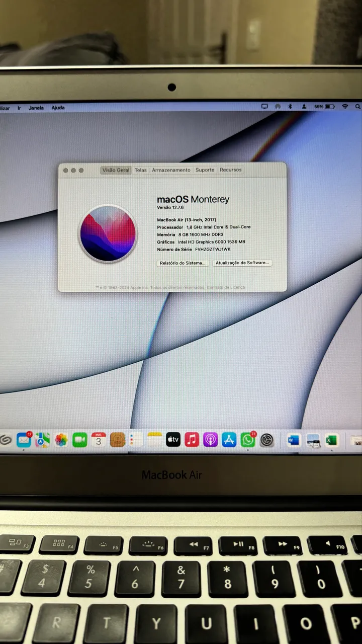Image resolution: width=362 pixels, height=644 pixels.
Task: Click the Bluetooth icon in menu bar
Action: pyautogui.click(x=290, y=107)
